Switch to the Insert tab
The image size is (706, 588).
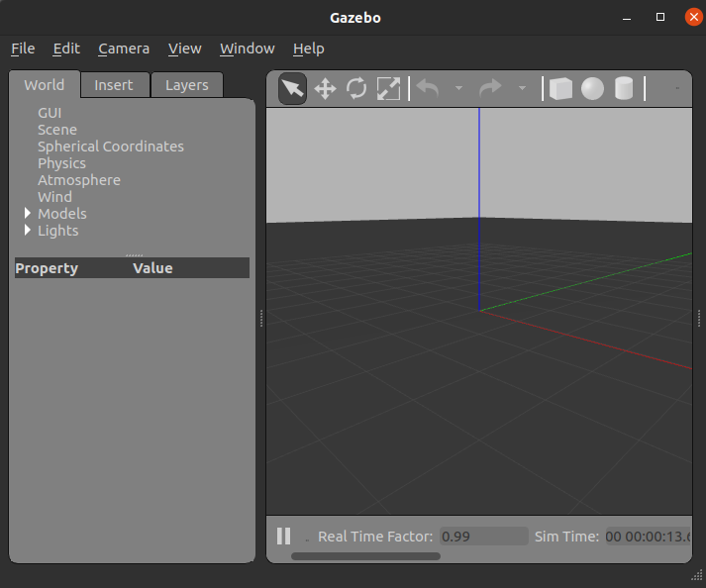114,85
